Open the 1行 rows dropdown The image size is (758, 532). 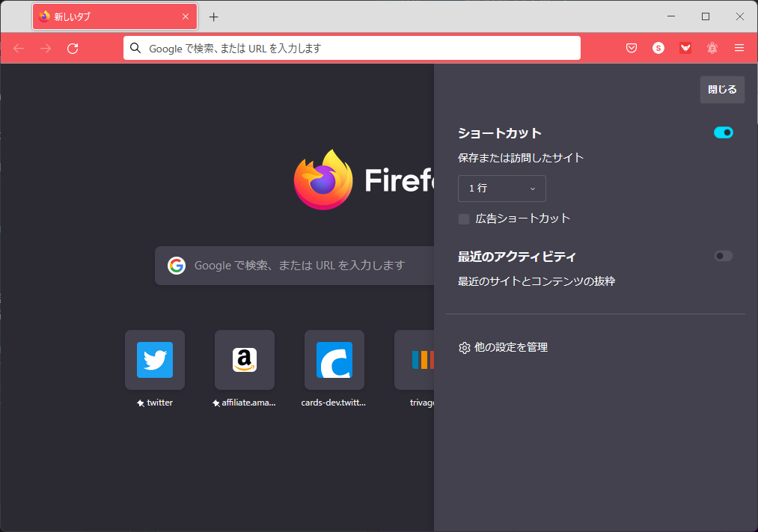501,189
